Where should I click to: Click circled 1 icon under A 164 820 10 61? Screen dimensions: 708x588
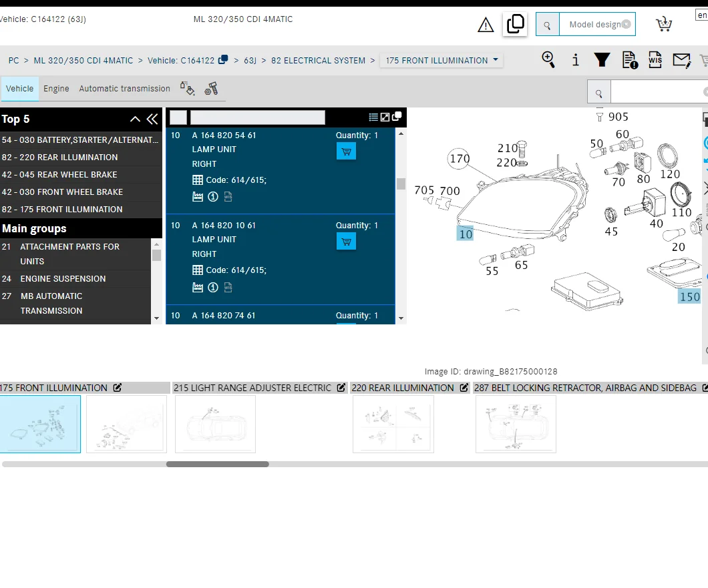(x=212, y=288)
